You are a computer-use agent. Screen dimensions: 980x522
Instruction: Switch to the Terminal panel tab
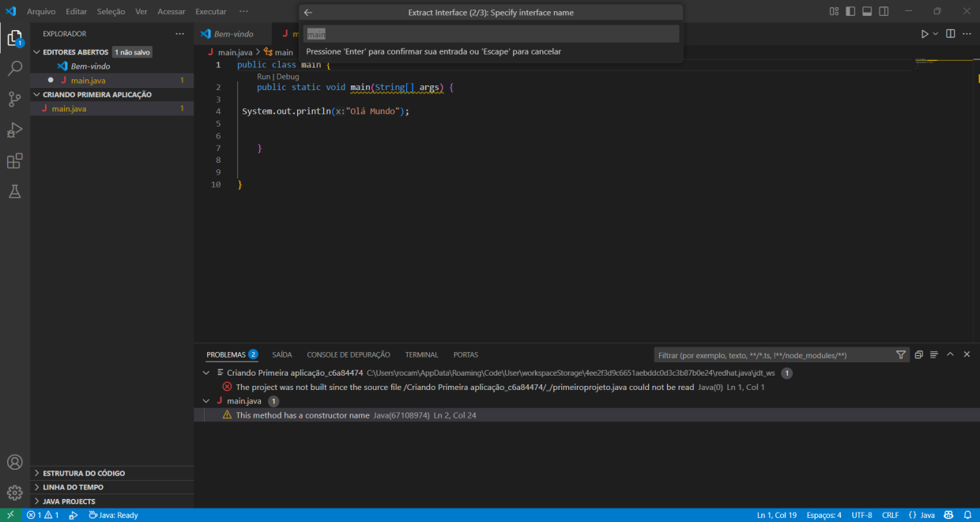click(421, 355)
